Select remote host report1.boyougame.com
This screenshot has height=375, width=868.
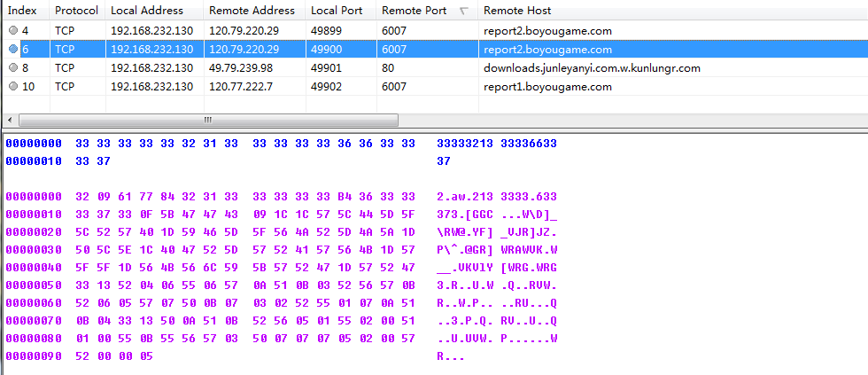[x=547, y=86]
